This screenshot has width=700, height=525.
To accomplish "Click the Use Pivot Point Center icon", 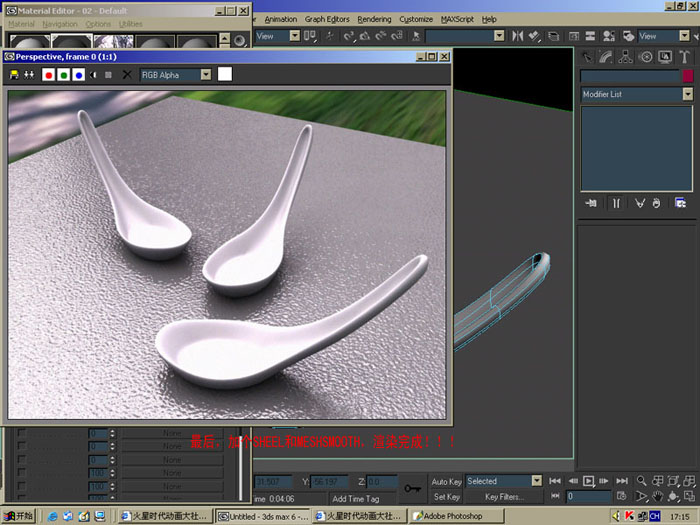I will [310, 36].
